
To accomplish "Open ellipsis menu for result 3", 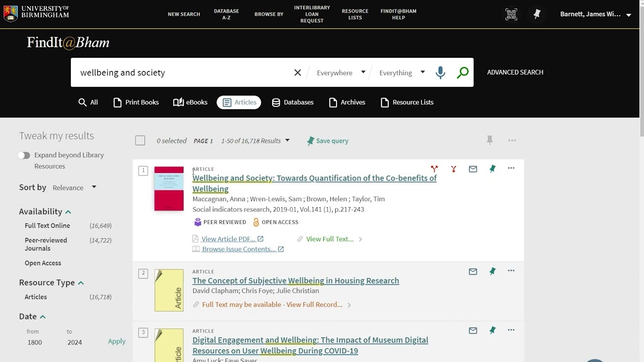I will (511, 330).
